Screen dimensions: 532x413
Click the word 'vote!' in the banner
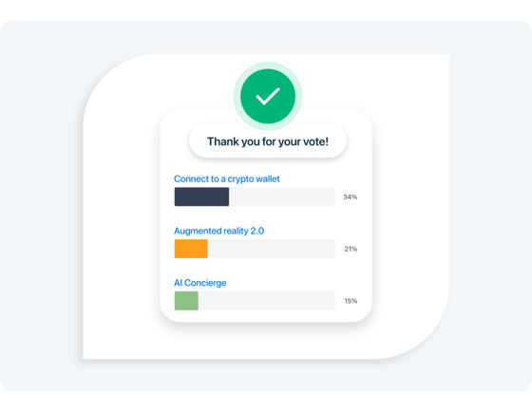point(315,141)
